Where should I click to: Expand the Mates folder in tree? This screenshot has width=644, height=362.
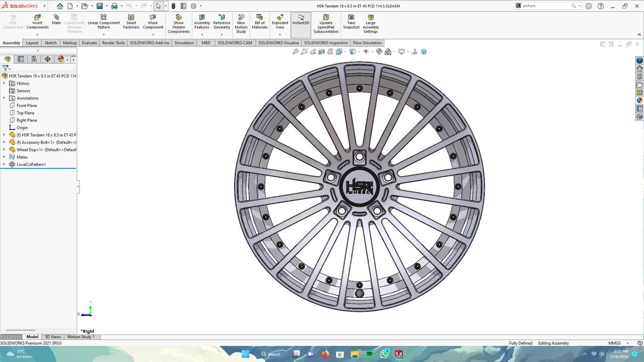(x=4, y=157)
